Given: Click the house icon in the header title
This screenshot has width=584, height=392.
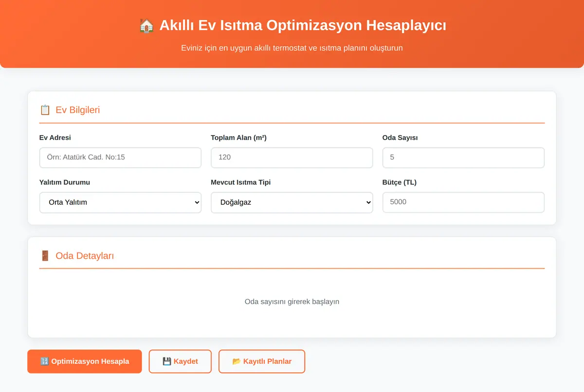Looking at the screenshot, I should [146, 25].
